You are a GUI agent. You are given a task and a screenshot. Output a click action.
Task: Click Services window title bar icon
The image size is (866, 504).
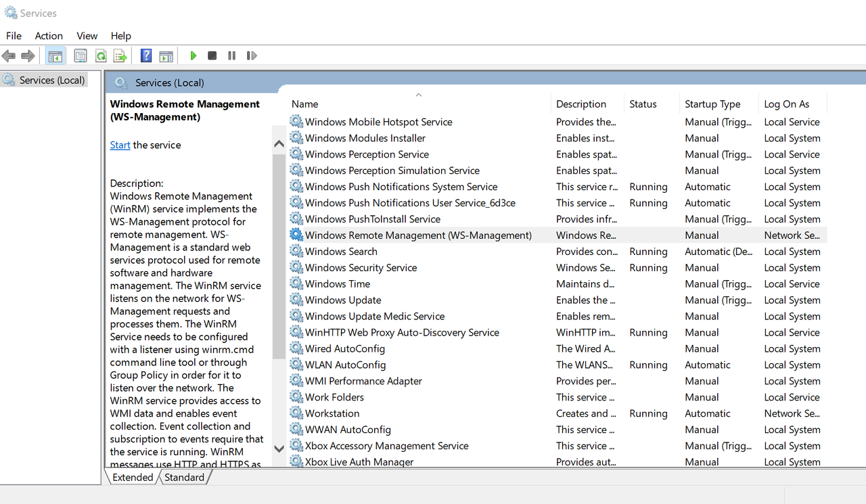[10, 13]
